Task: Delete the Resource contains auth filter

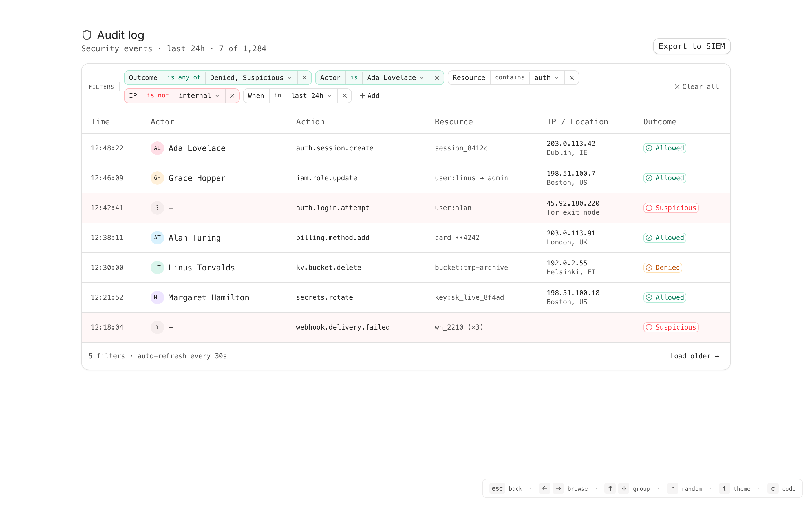Action: click(x=572, y=78)
